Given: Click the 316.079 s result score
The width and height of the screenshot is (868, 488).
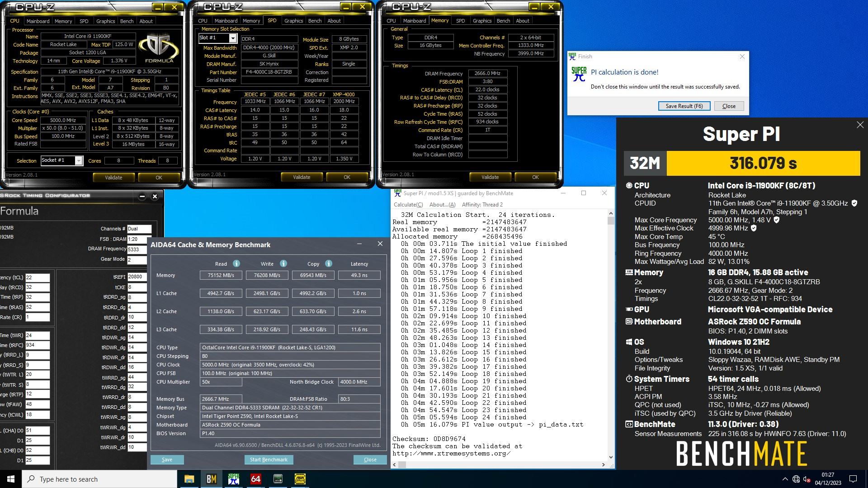Looking at the screenshot, I should (763, 163).
